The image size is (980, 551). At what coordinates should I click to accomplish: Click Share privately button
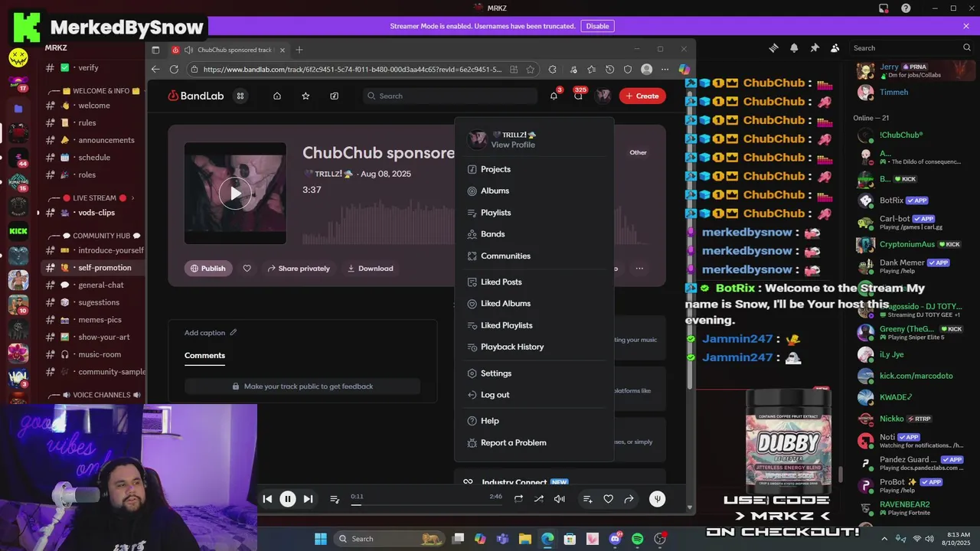(299, 269)
